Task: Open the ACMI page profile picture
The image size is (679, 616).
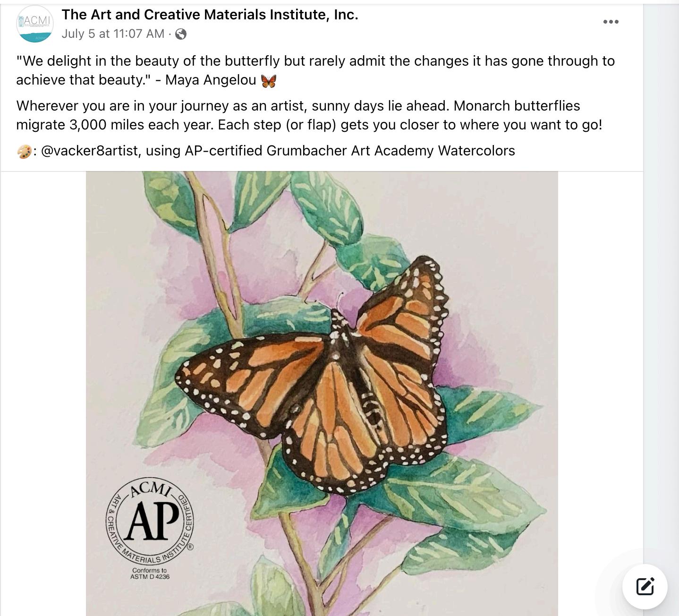Action: [34, 24]
